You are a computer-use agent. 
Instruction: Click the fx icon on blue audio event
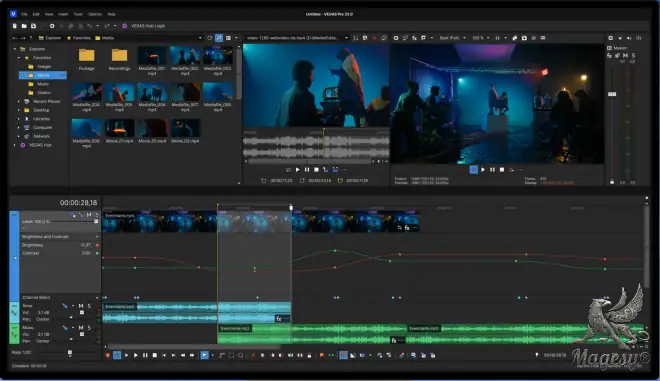(x=279, y=319)
